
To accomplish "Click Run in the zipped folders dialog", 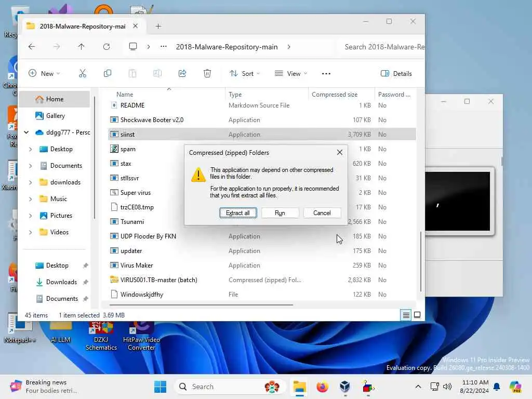I will pyautogui.click(x=280, y=212).
